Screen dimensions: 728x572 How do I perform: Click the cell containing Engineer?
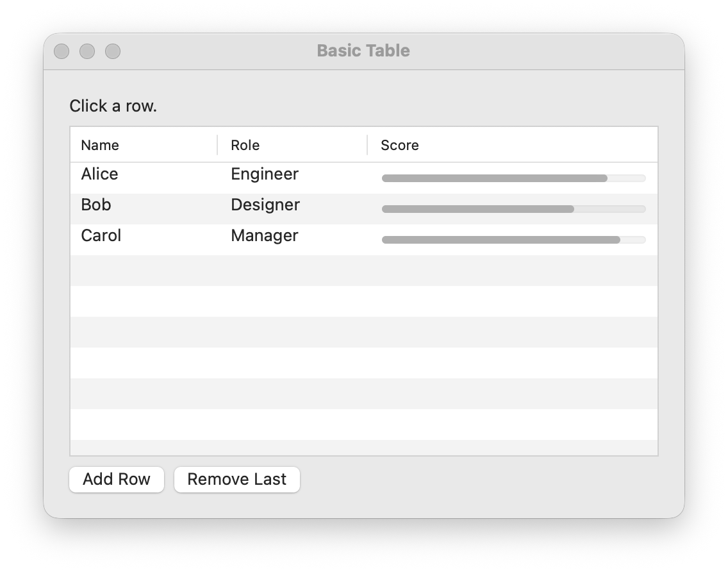tap(265, 174)
